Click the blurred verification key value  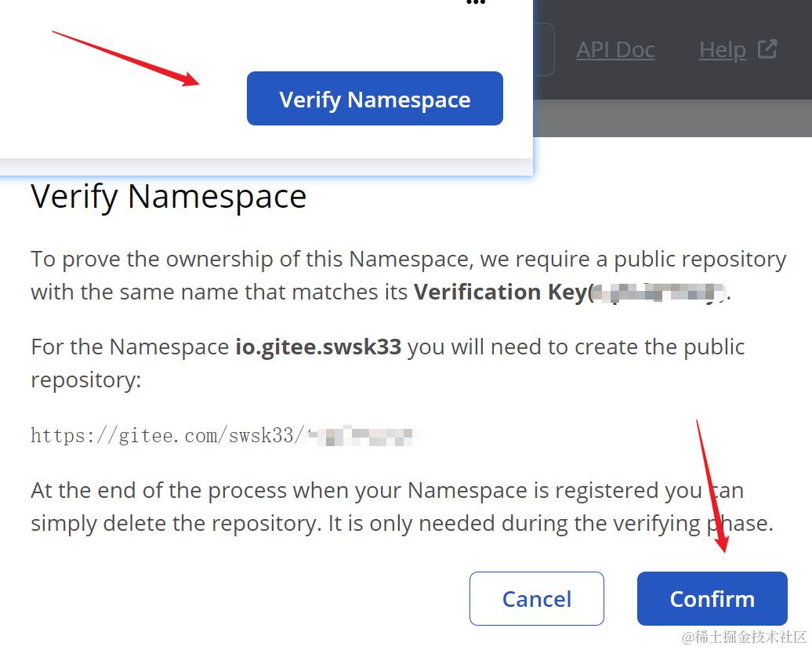pyautogui.click(x=658, y=292)
